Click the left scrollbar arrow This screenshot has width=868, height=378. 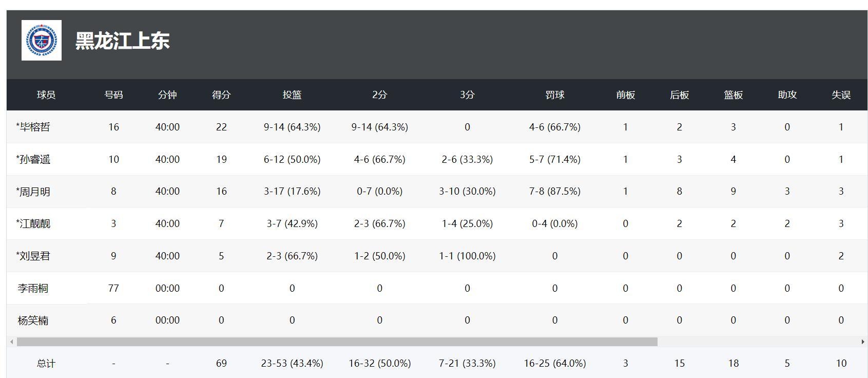(11, 342)
